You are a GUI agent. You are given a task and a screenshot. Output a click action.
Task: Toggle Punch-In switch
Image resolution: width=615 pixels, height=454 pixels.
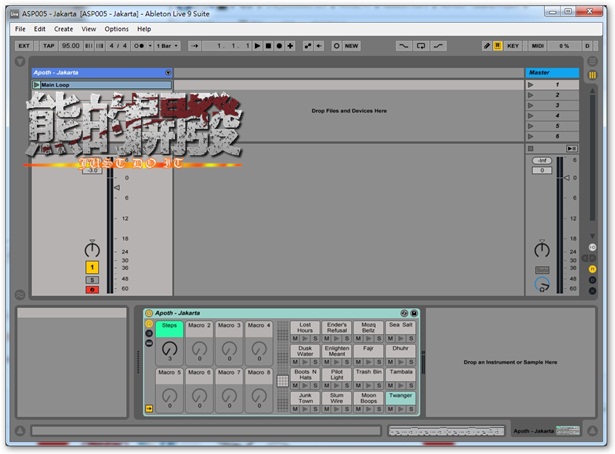403,46
